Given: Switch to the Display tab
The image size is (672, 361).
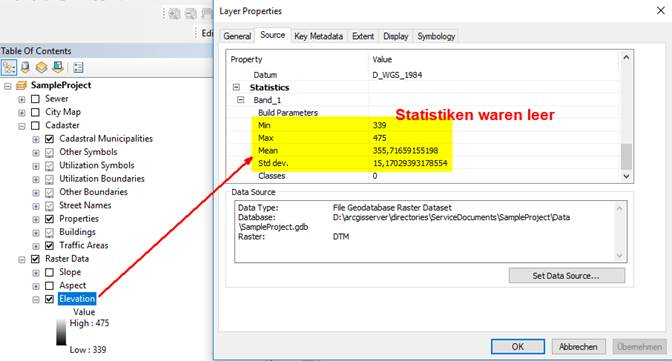Looking at the screenshot, I should (x=396, y=36).
